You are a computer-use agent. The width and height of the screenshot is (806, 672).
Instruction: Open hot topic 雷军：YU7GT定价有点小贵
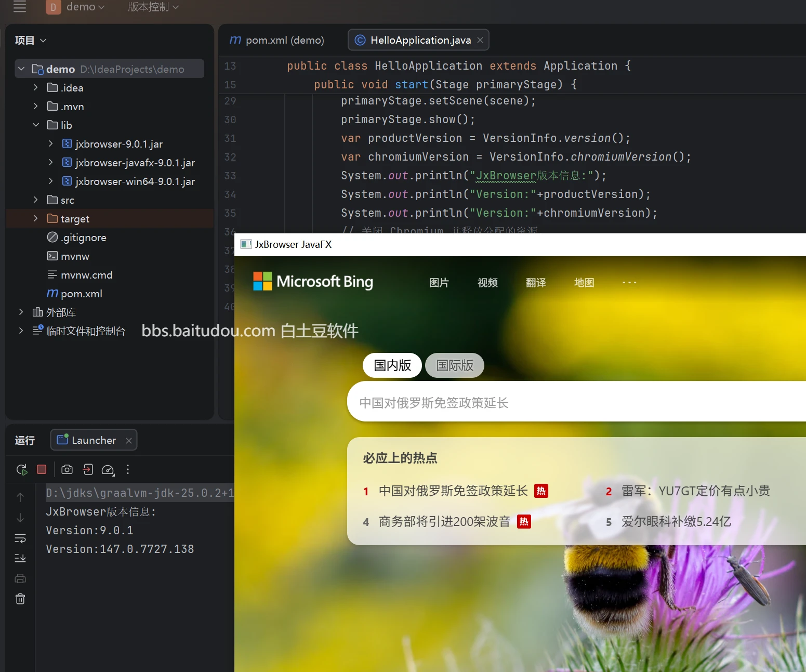pyautogui.click(x=696, y=491)
